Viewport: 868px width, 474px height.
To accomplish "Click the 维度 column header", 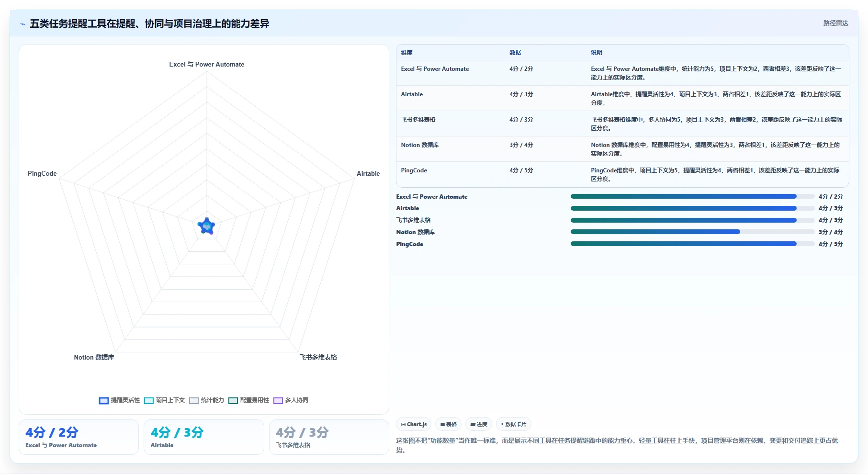I will click(406, 53).
